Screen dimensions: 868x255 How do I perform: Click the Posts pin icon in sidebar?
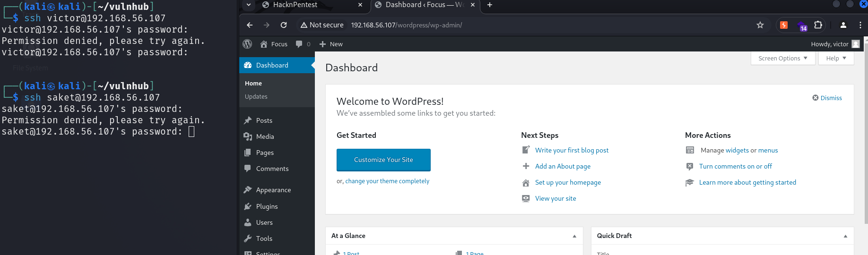click(248, 120)
